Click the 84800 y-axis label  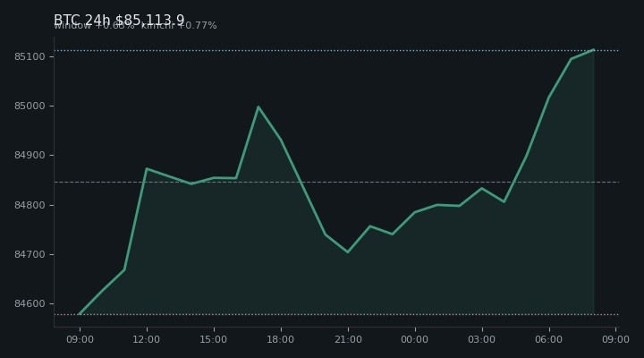pos(30,205)
